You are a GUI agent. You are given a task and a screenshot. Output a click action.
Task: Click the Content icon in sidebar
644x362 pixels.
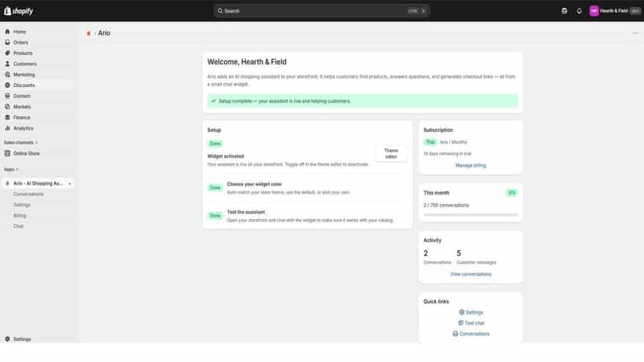[8, 96]
